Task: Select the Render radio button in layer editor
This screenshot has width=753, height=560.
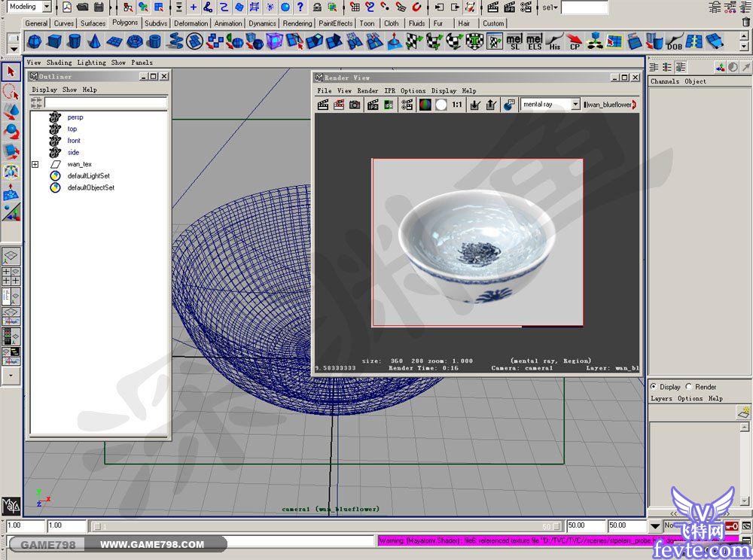Action: pos(688,387)
